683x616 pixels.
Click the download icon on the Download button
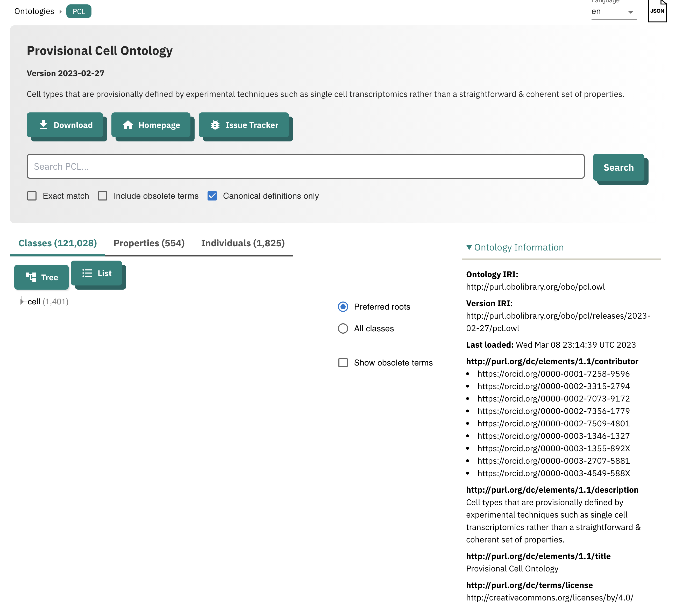[x=43, y=125]
